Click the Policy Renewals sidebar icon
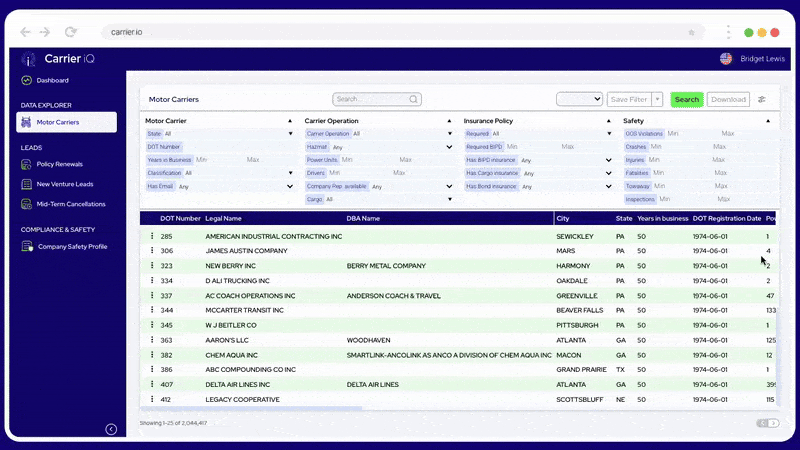 [27, 164]
